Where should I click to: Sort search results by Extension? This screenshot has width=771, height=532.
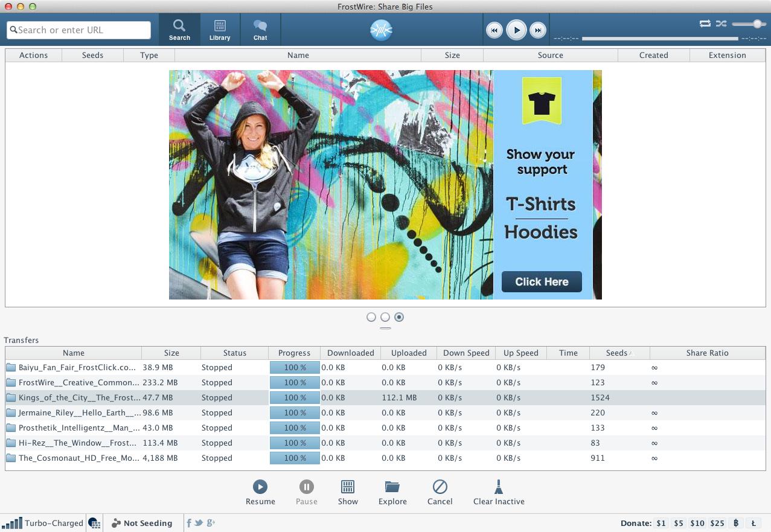[x=727, y=55]
